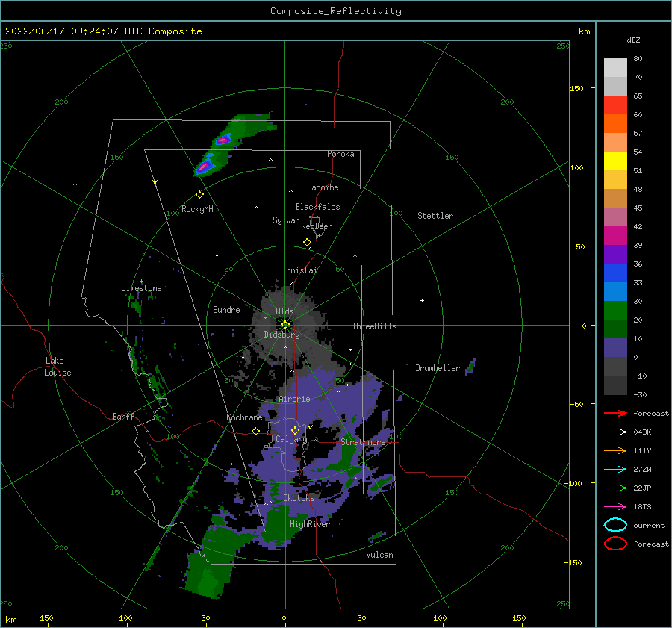Click the magenta storm core northeast of RockyMH
The image size is (672, 628).
pyautogui.click(x=204, y=166)
